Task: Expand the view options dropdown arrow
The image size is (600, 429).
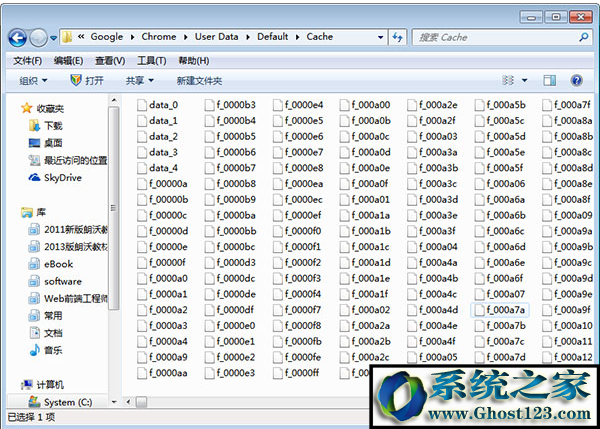Action: 525,80
